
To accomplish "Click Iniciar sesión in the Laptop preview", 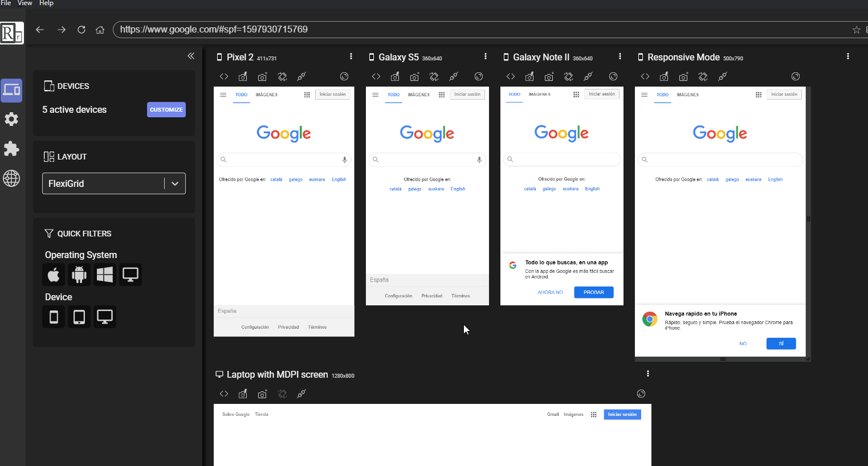I will [622, 414].
